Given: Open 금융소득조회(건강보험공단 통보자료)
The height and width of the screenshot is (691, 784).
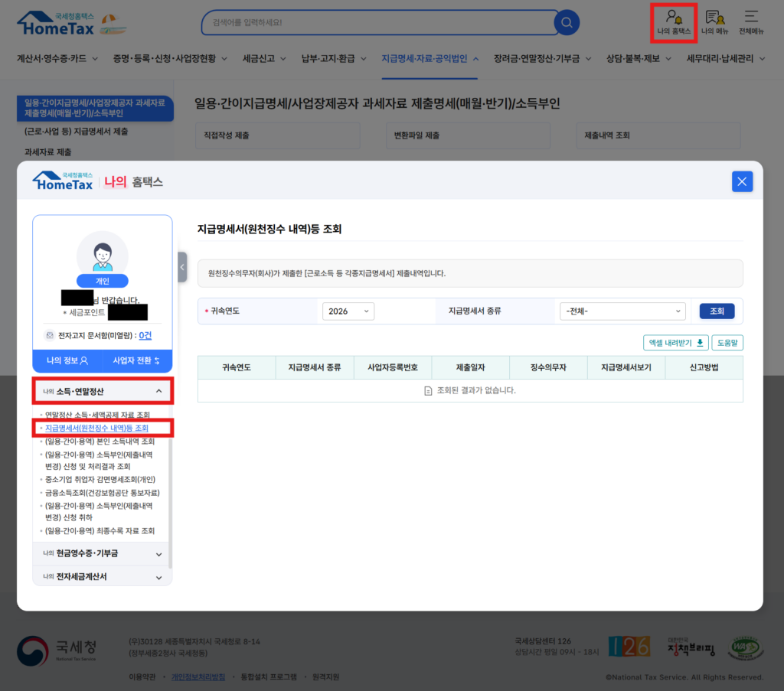Looking at the screenshot, I should pyautogui.click(x=102, y=493).
